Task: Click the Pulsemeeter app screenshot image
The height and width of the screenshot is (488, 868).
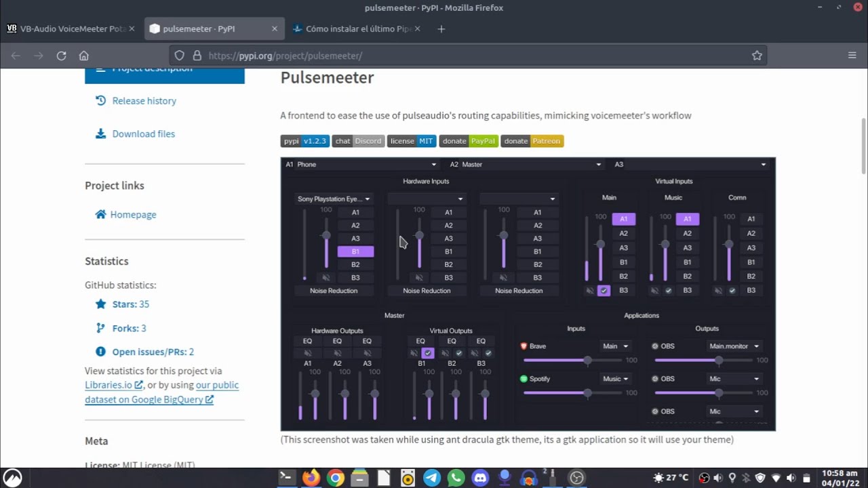Action: pyautogui.click(x=528, y=294)
